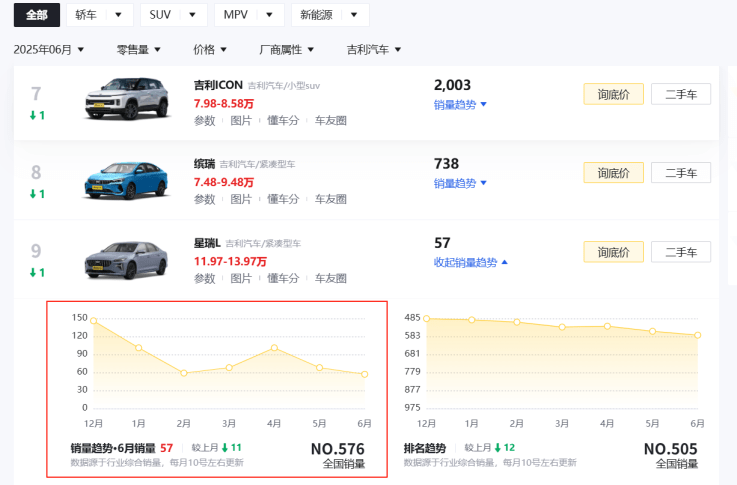This screenshot has width=737, height=485.
Task: Expand 销量趋势 for 缤瑞
Action: [460, 183]
